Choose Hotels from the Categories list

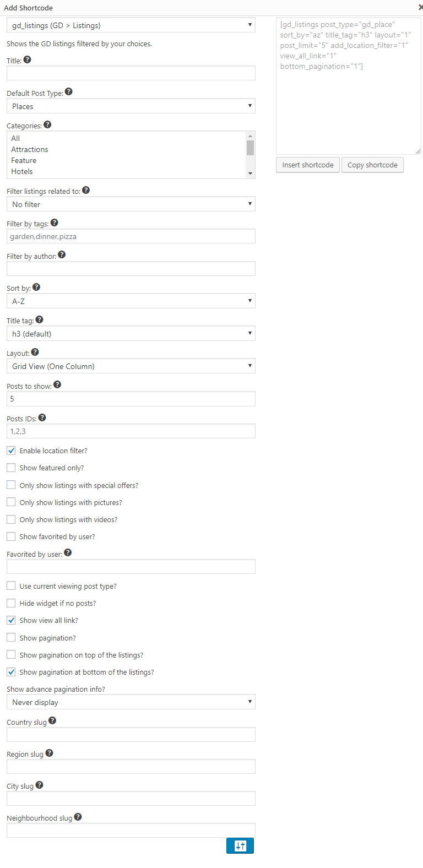coord(22,171)
